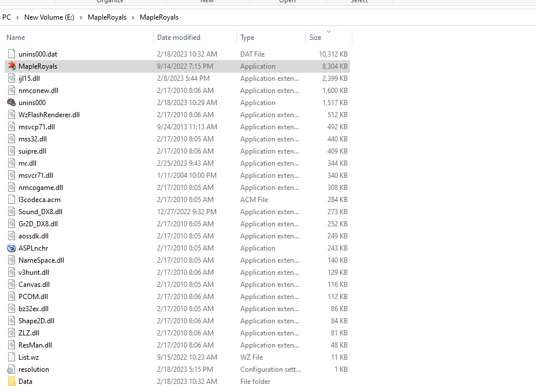
Task: Click the date 9/14/2022 7:15 PM
Action: pyautogui.click(x=185, y=66)
